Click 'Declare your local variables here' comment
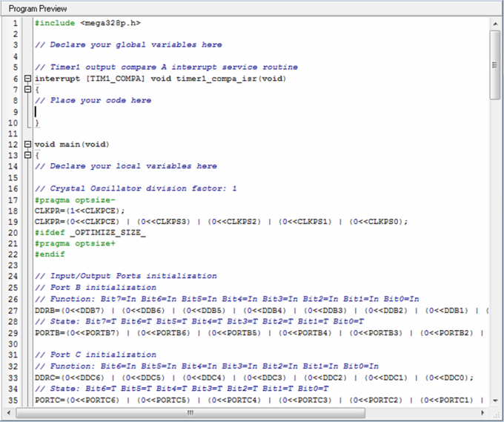This screenshot has width=504, height=422. tap(126, 166)
